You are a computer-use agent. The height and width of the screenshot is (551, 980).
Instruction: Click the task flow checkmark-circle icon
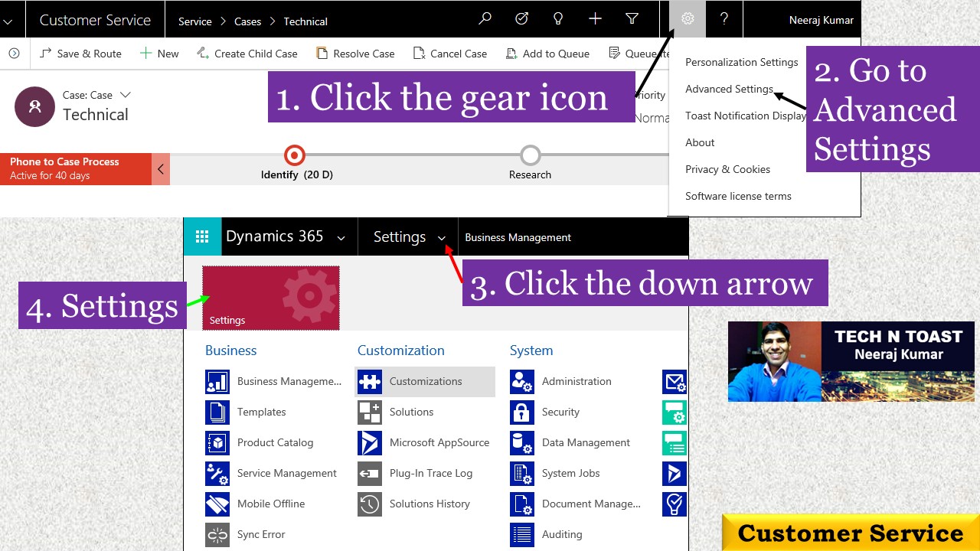click(x=521, y=19)
